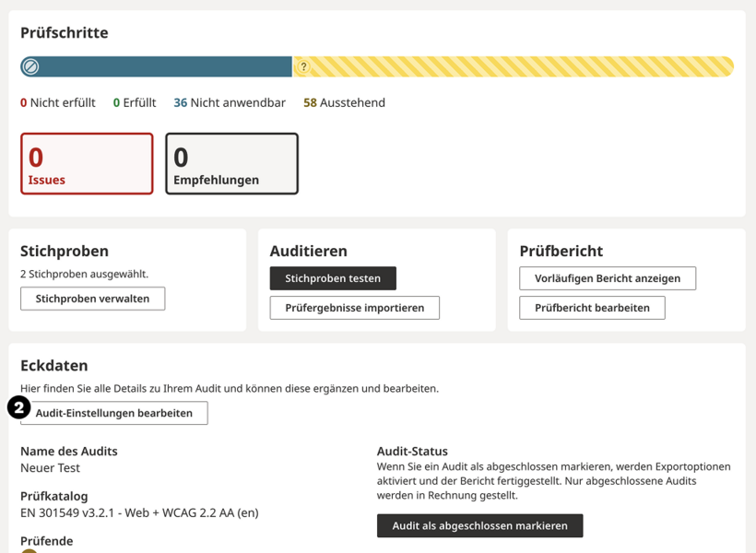Open Stichproben verwalten
The image size is (756, 553).
tap(92, 298)
